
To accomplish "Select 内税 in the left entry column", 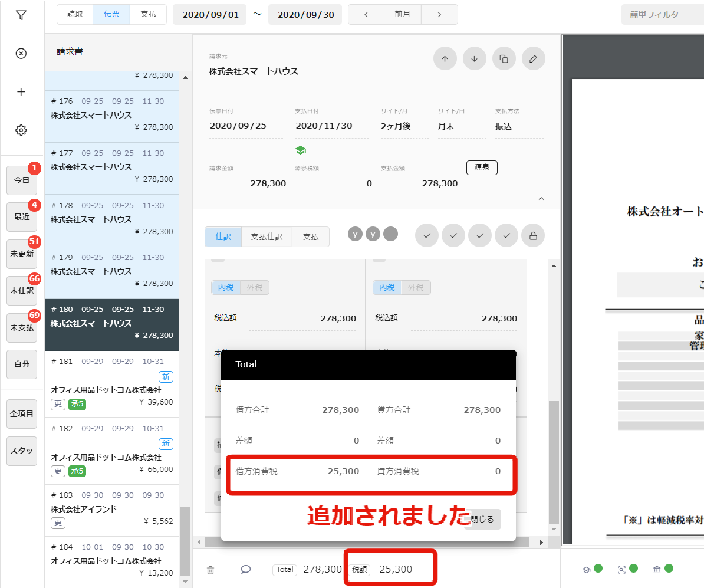I will coord(226,287).
